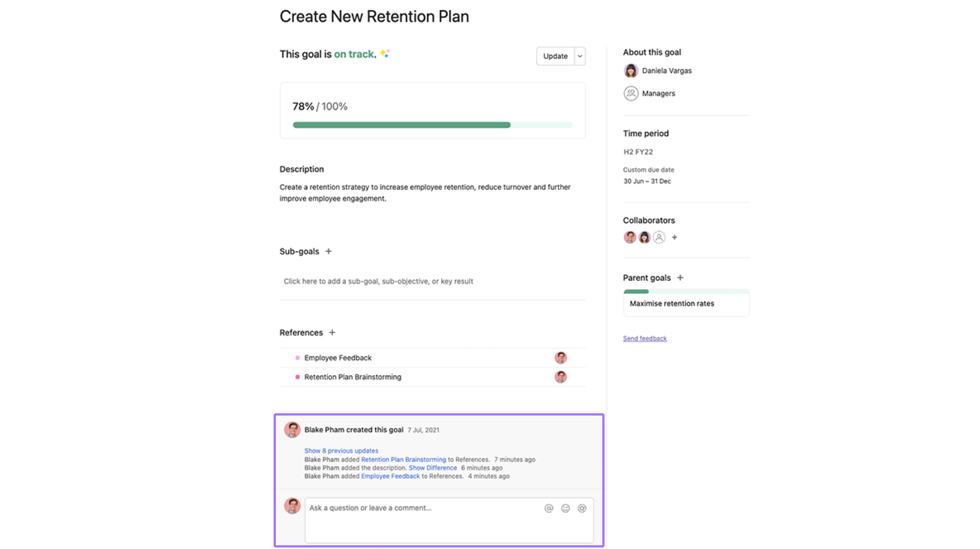Click the comment input field
Screen dimensions: 980x549
tap(449, 520)
